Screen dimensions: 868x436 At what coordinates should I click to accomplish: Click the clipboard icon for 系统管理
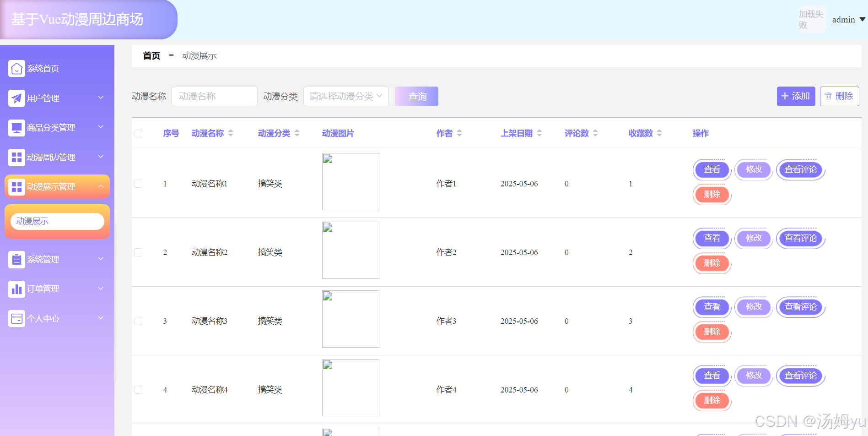coord(16,260)
